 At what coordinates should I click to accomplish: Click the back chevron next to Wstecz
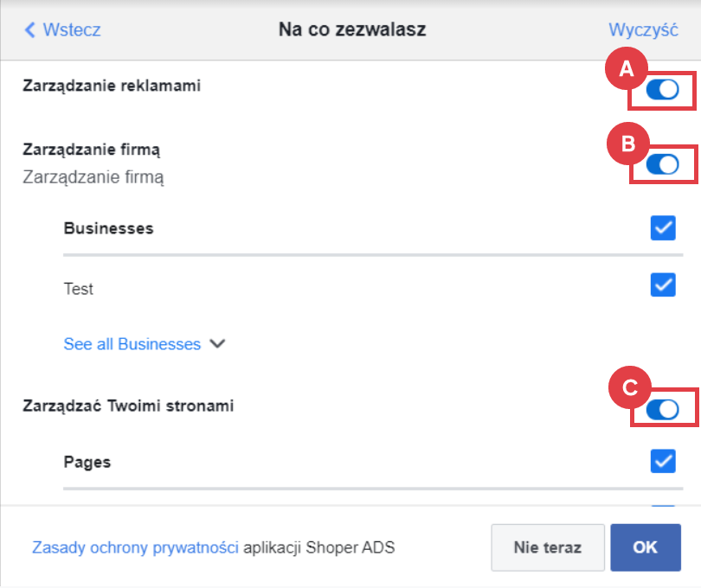(x=29, y=29)
